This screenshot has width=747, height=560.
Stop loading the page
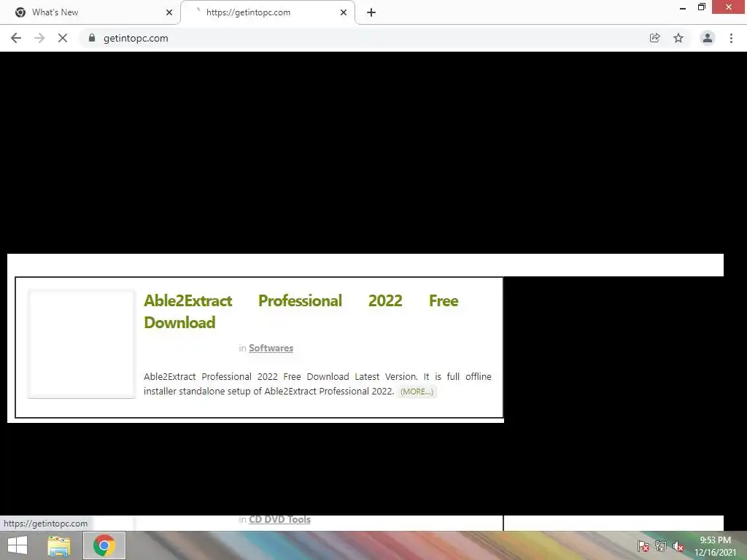[63, 38]
